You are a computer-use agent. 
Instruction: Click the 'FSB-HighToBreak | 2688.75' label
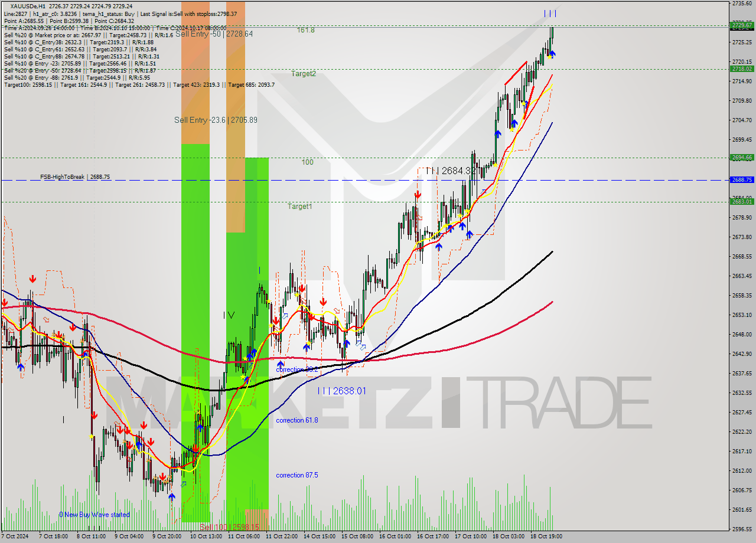[x=75, y=176]
